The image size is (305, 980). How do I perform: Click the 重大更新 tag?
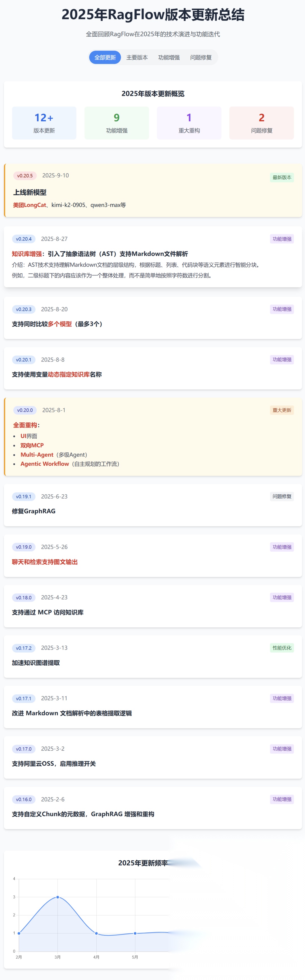(x=282, y=410)
